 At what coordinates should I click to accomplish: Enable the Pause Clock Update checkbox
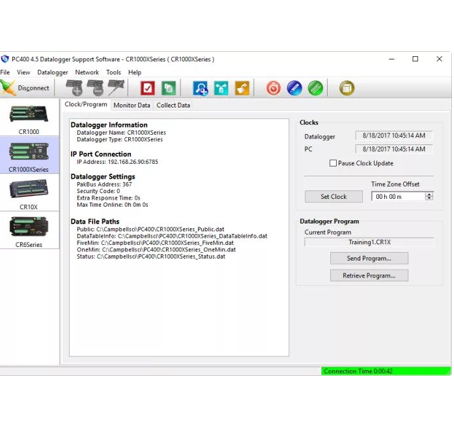333,163
